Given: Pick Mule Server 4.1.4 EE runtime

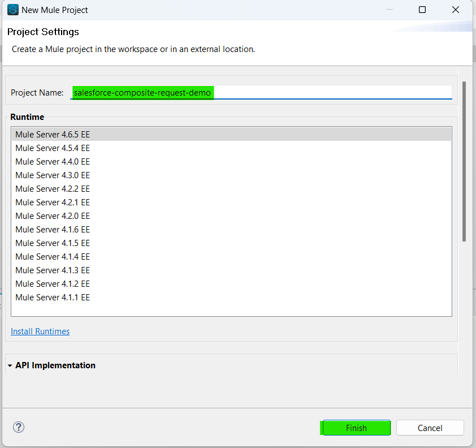Looking at the screenshot, I should 53,257.
